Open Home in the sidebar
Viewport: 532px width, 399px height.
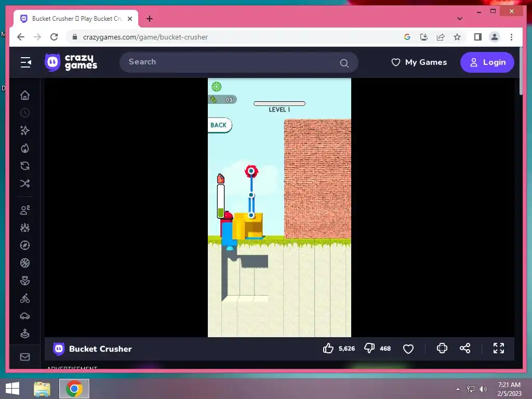25,96
